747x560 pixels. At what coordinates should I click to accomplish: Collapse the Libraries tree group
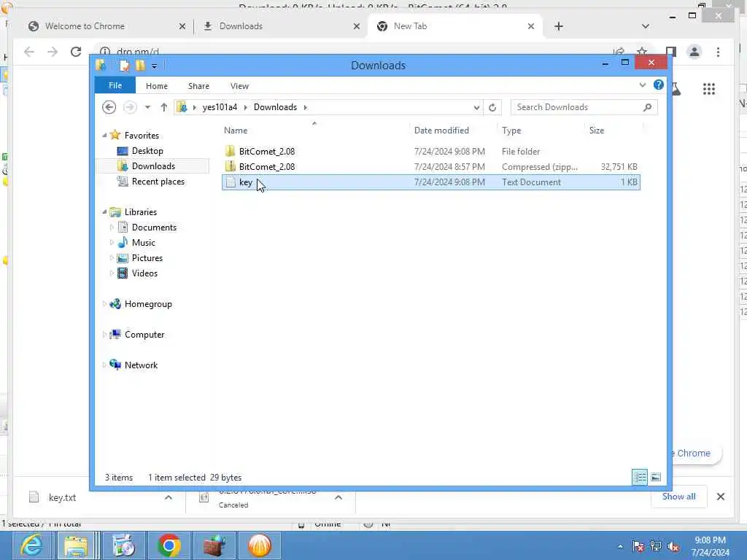point(104,212)
